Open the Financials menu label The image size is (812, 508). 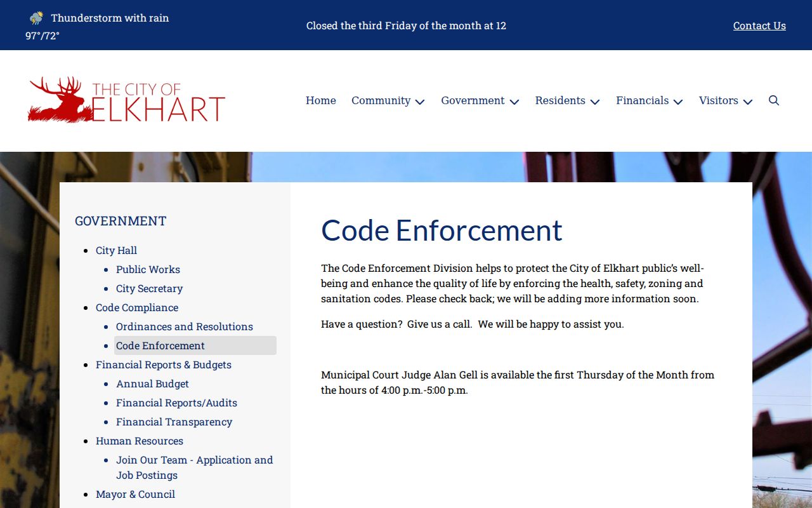coord(642,100)
